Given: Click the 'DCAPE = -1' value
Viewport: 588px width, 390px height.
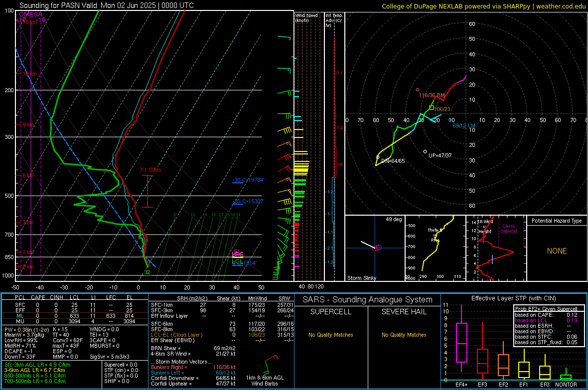Looking at the screenshot, I should coord(19,351).
